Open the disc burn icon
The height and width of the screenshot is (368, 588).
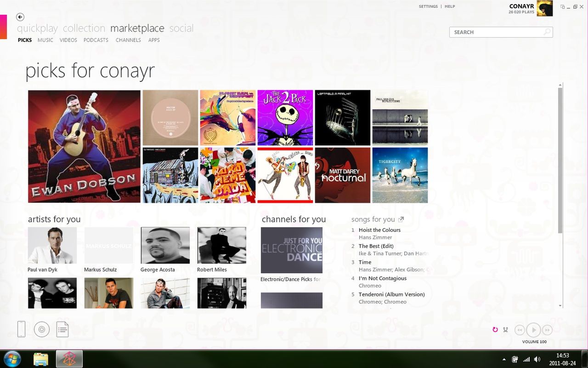click(42, 329)
